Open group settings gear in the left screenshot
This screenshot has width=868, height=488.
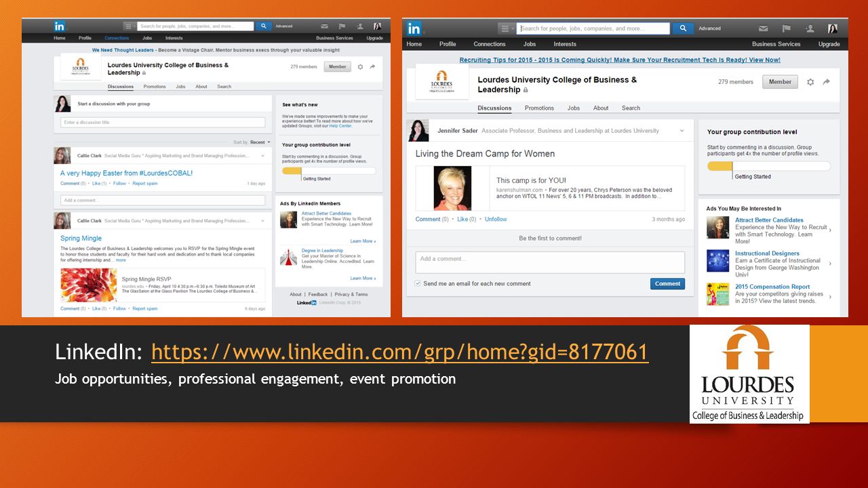tap(361, 67)
